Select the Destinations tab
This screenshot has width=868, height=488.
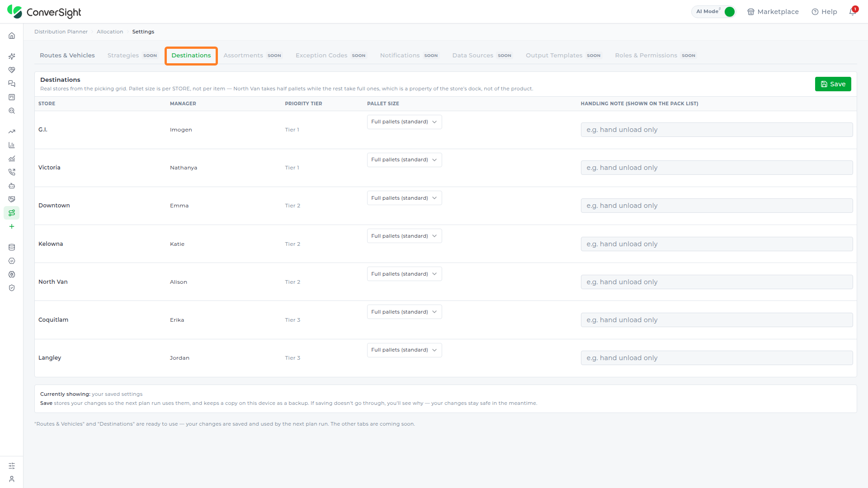tap(191, 56)
